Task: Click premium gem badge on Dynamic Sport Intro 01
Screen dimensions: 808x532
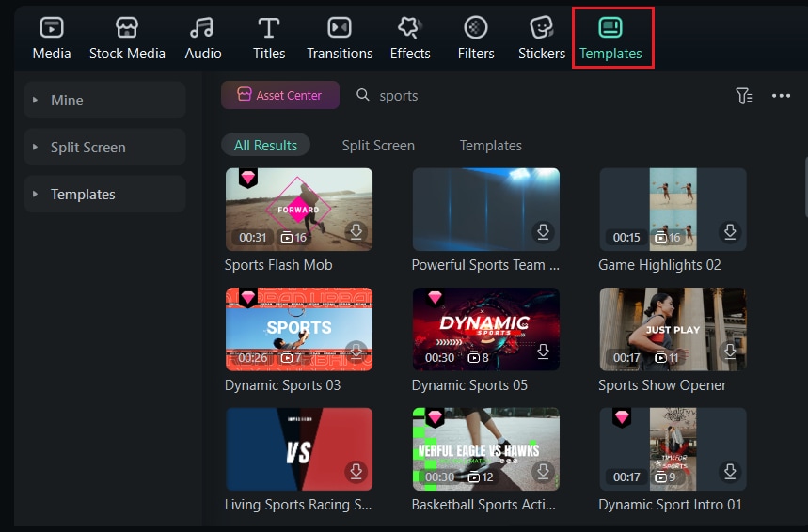Action: pos(622,417)
